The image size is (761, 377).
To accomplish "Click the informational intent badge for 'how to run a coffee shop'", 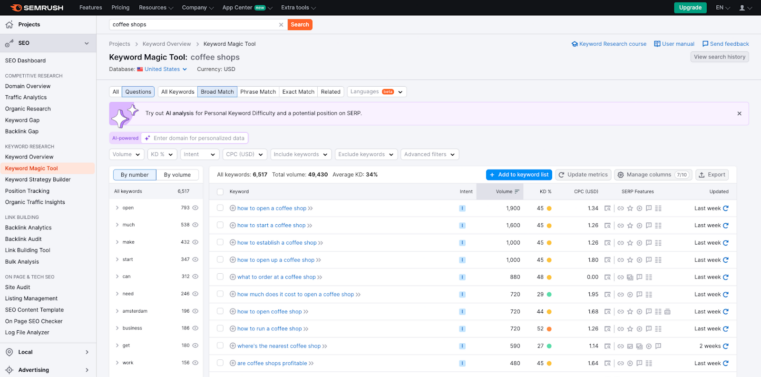I will click(462, 329).
